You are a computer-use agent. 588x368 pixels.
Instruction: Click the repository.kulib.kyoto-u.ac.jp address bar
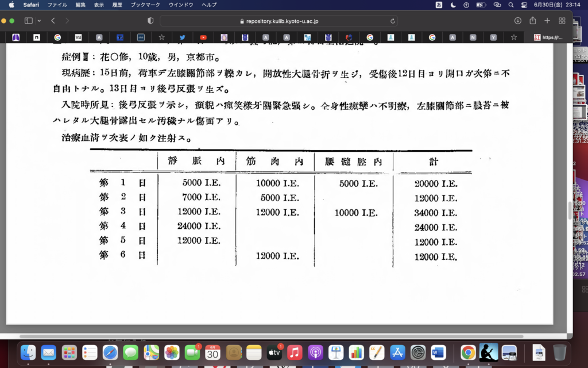pyautogui.click(x=278, y=21)
